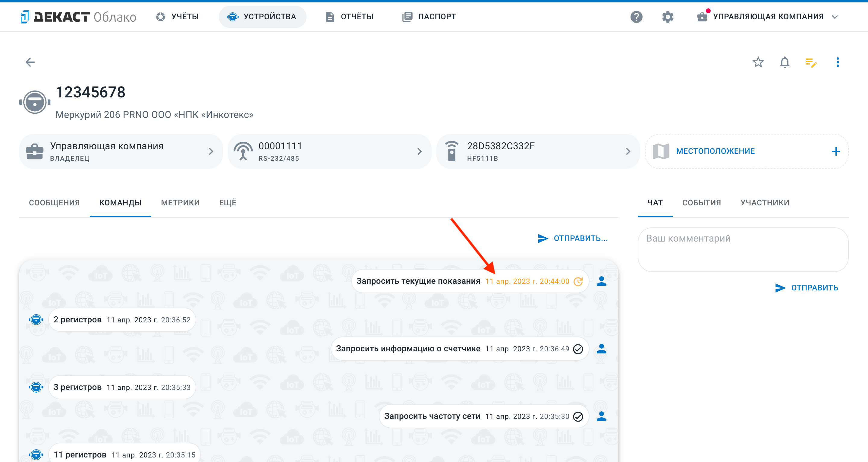Viewport: 868px width, 462px height.
Task: Open the Запросить частоту сети command
Action: coord(483,416)
